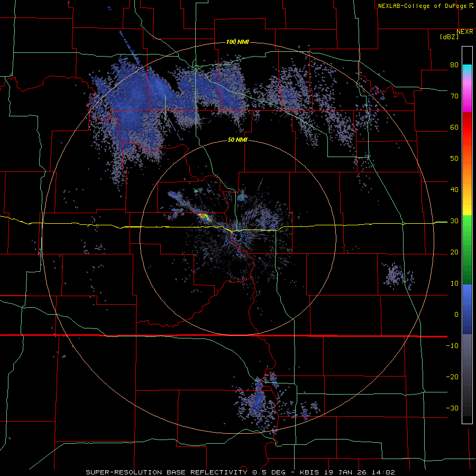
Task: Click the NEXR label above the color scale
Action: pos(465,32)
